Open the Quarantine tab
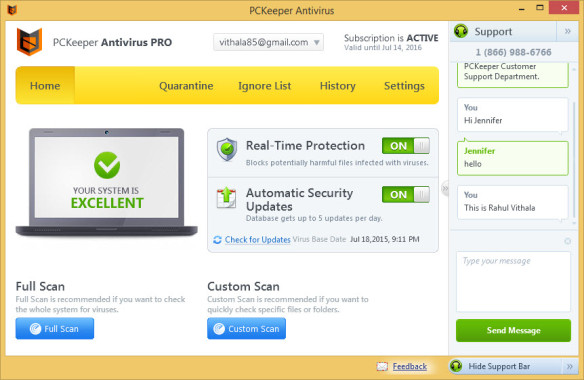 186,86
